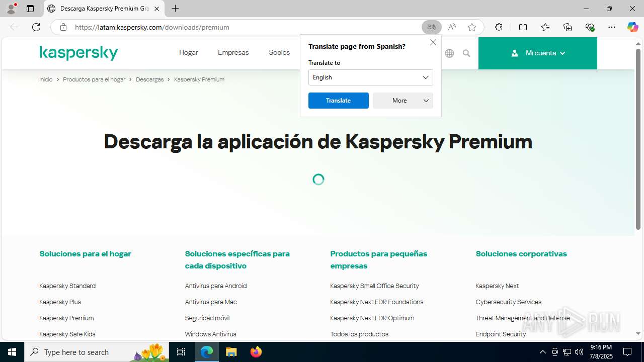The height and width of the screenshot is (362, 644).
Task: Turn on Read aloud
Action: [x=452, y=27]
